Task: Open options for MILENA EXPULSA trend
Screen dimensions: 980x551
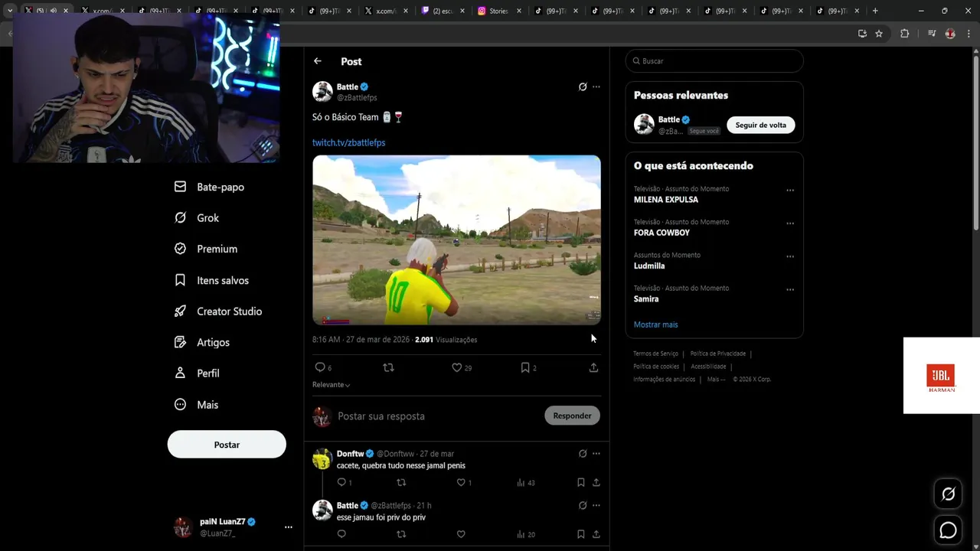Action: pos(790,190)
